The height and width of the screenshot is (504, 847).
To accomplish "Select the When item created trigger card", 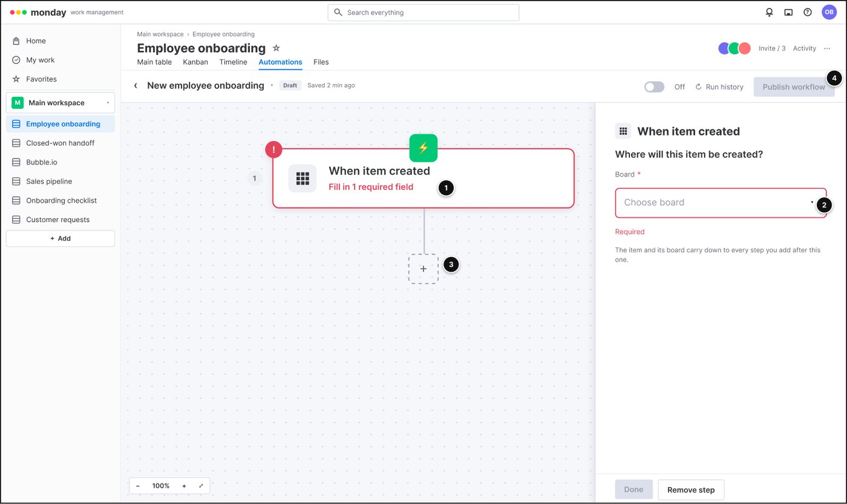I will (x=423, y=178).
